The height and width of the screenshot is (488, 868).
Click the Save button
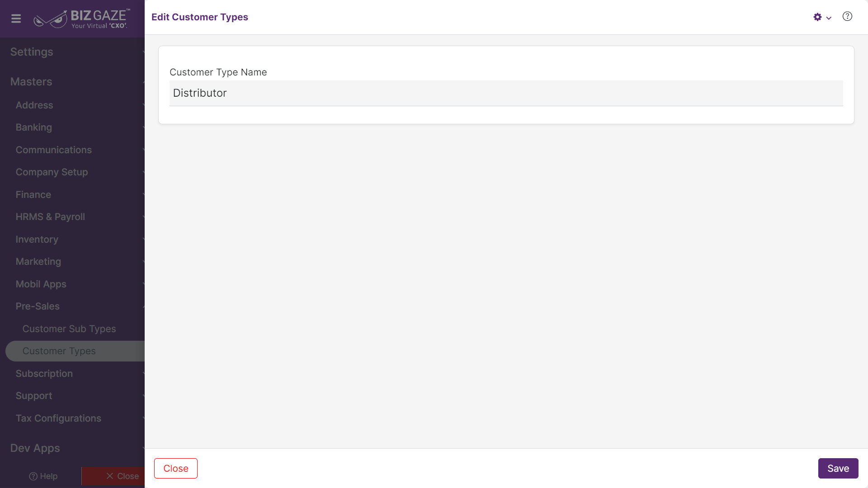(838, 469)
